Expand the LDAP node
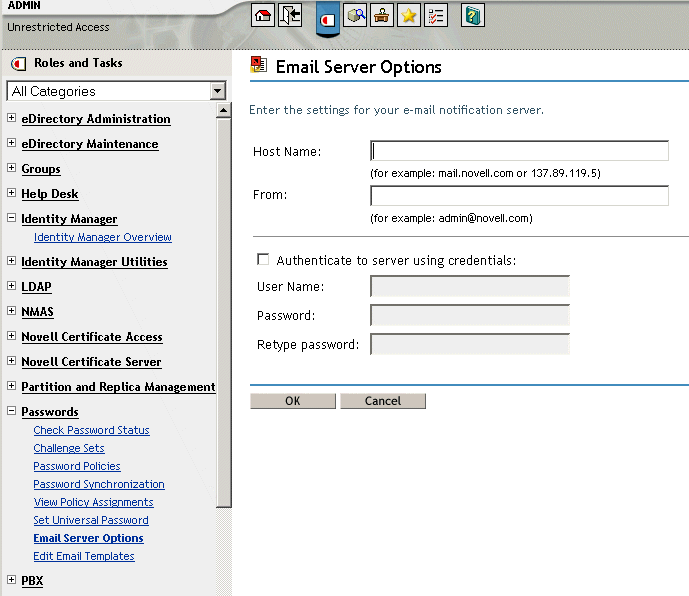This screenshot has width=689, height=596. (x=11, y=286)
